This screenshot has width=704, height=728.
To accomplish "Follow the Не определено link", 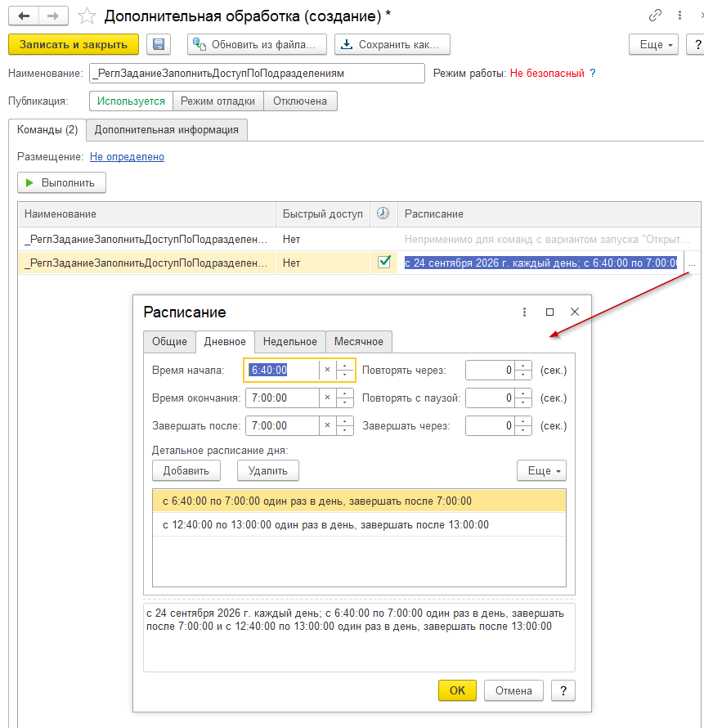I will click(x=128, y=157).
